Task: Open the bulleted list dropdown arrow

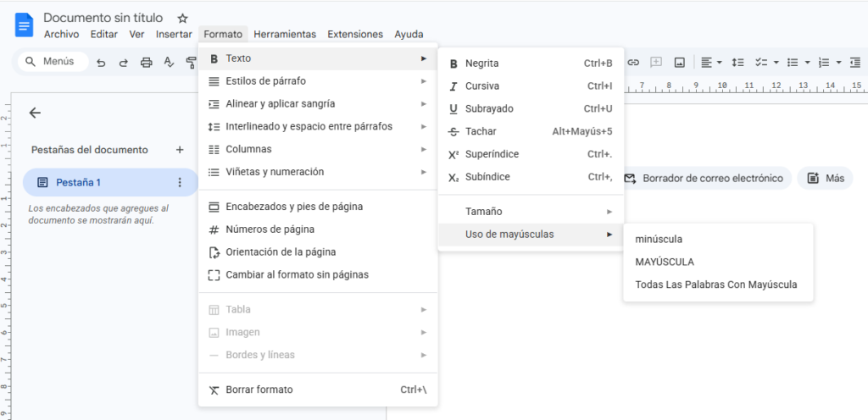Action: [807, 63]
